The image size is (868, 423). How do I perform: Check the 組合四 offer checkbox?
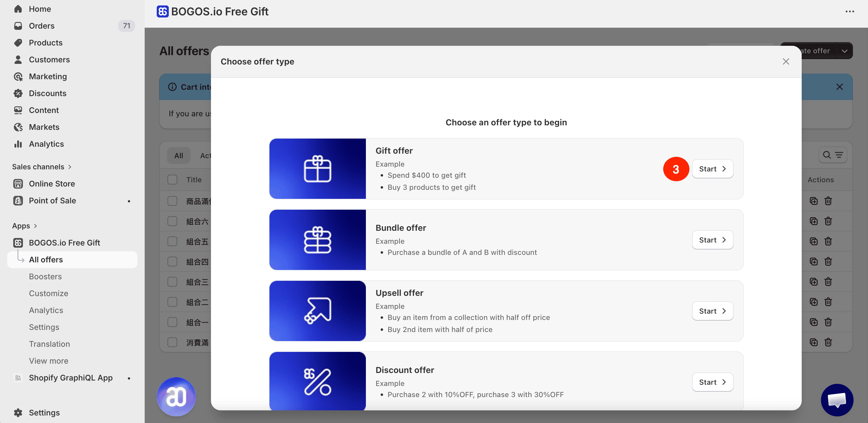coord(172,262)
